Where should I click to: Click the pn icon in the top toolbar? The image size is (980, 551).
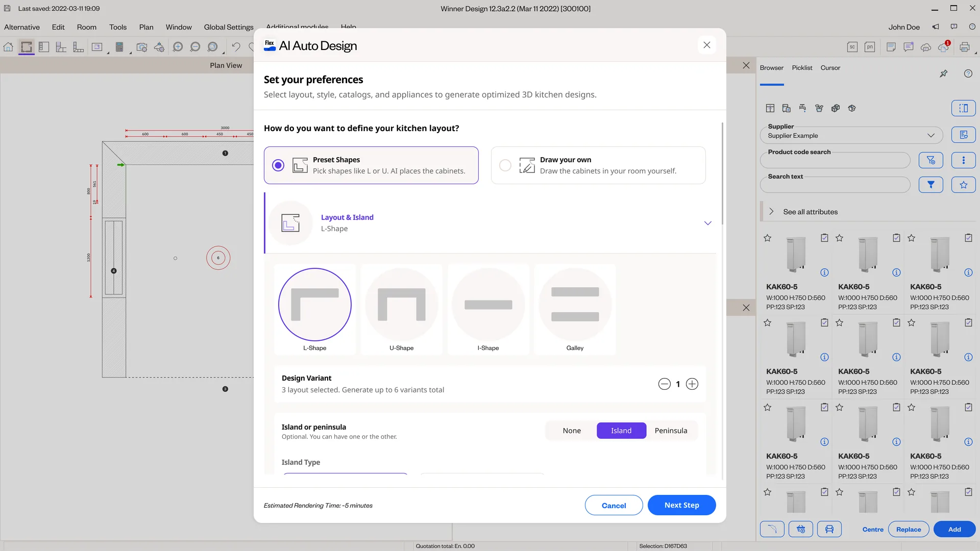[x=870, y=47]
